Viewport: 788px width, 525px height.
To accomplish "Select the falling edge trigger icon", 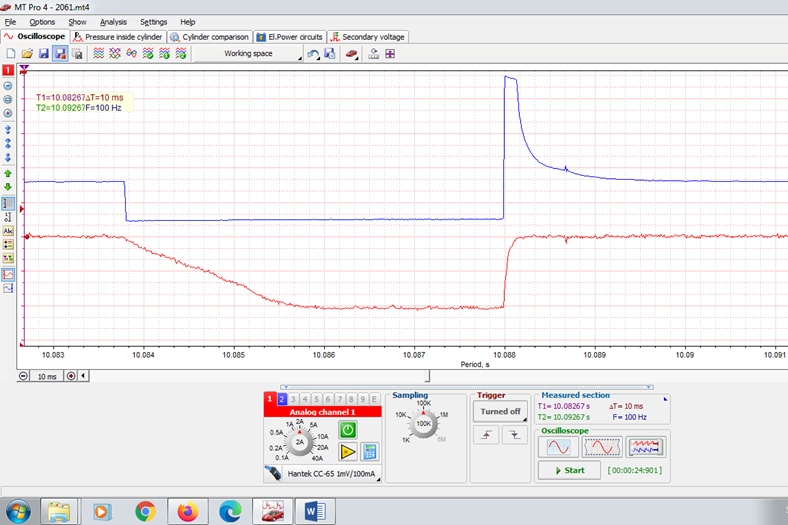I will pos(513,436).
